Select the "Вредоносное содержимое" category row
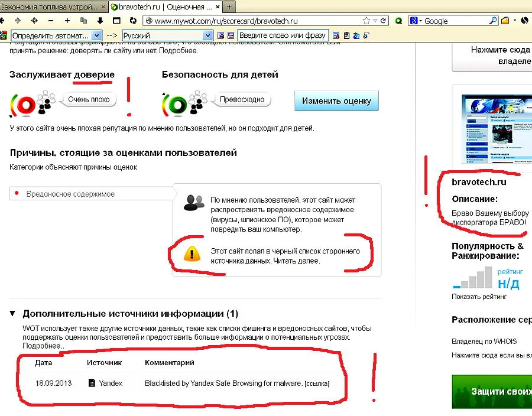Image resolution: width=532 pixels, height=416 pixels. [x=92, y=194]
